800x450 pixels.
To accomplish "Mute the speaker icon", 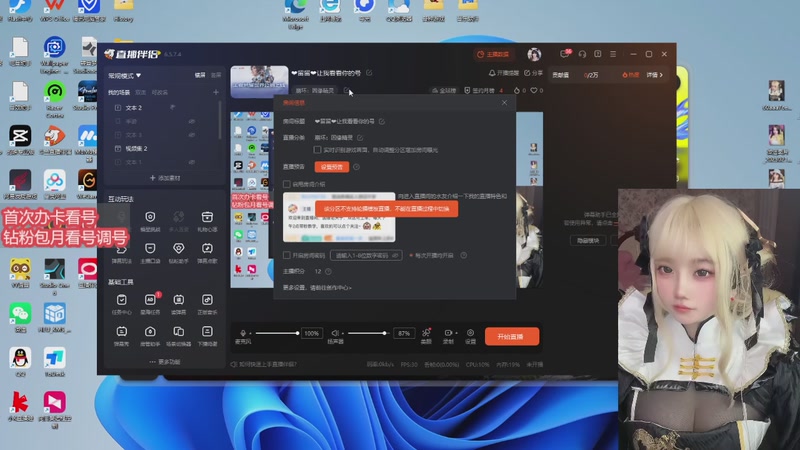I will pyautogui.click(x=335, y=333).
